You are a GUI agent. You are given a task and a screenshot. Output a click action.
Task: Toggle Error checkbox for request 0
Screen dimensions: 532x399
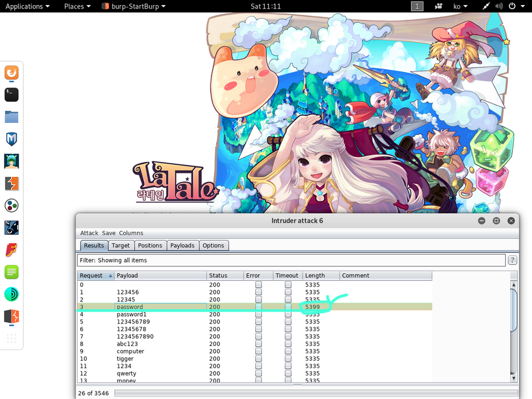(259, 285)
